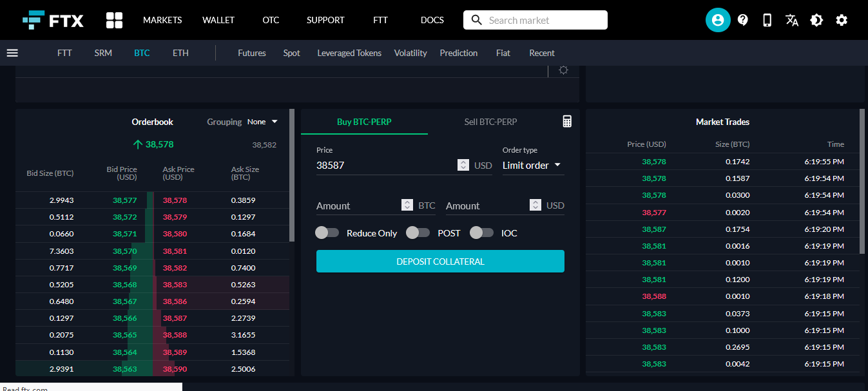The height and width of the screenshot is (391, 868).
Task: Open the hamburger side menu
Action: click(12, 53)
